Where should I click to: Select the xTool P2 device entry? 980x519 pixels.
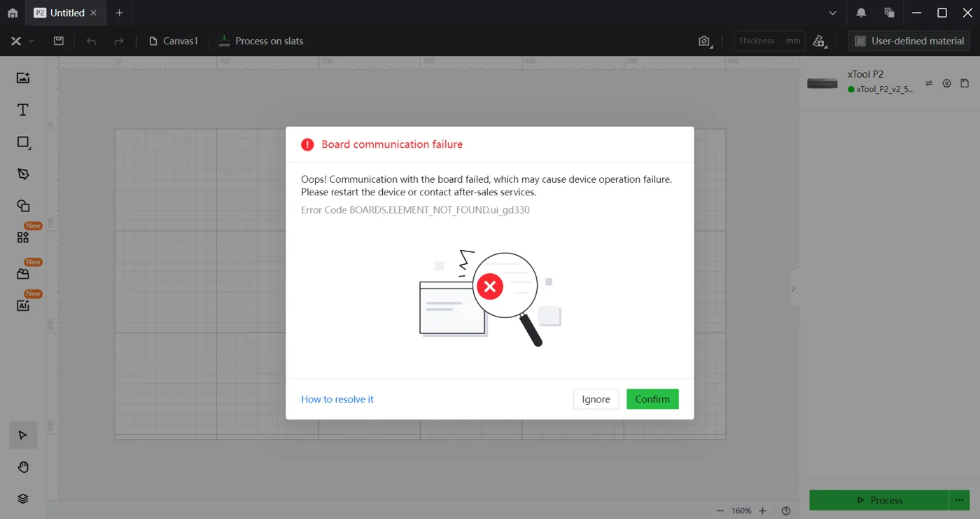(861, 82)
